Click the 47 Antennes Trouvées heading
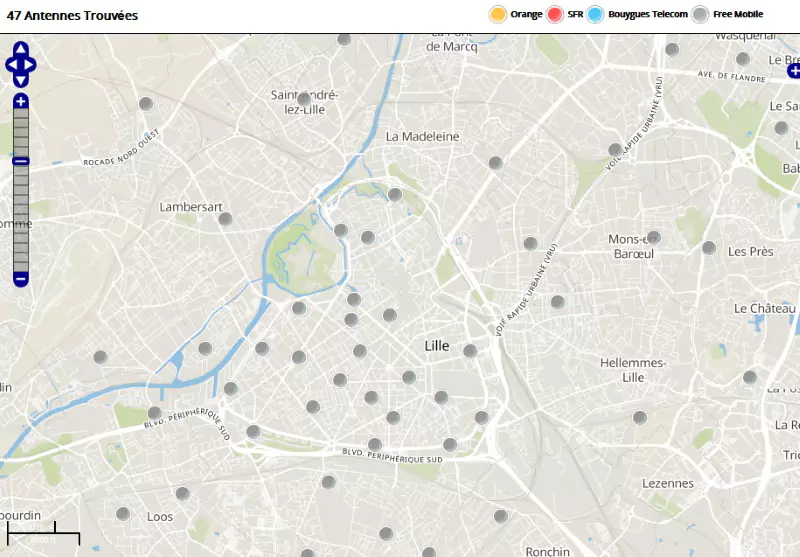The image size is (800, 557). point(72,16)
